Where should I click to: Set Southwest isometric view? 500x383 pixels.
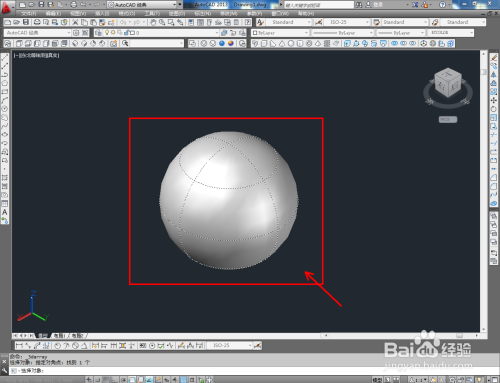click(75, 44)
